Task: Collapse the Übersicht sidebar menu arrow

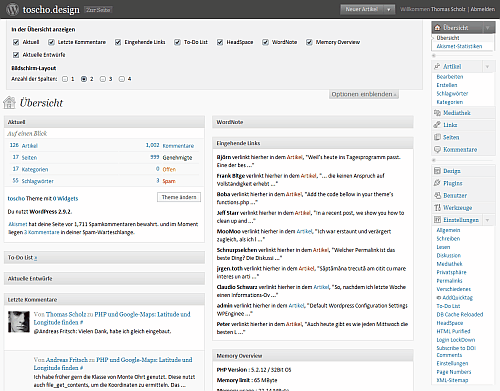Action: [x=487, y=28]
